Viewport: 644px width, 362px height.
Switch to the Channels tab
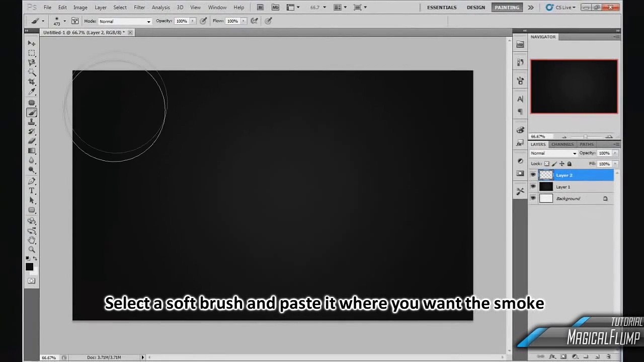[x=562, y=144]
